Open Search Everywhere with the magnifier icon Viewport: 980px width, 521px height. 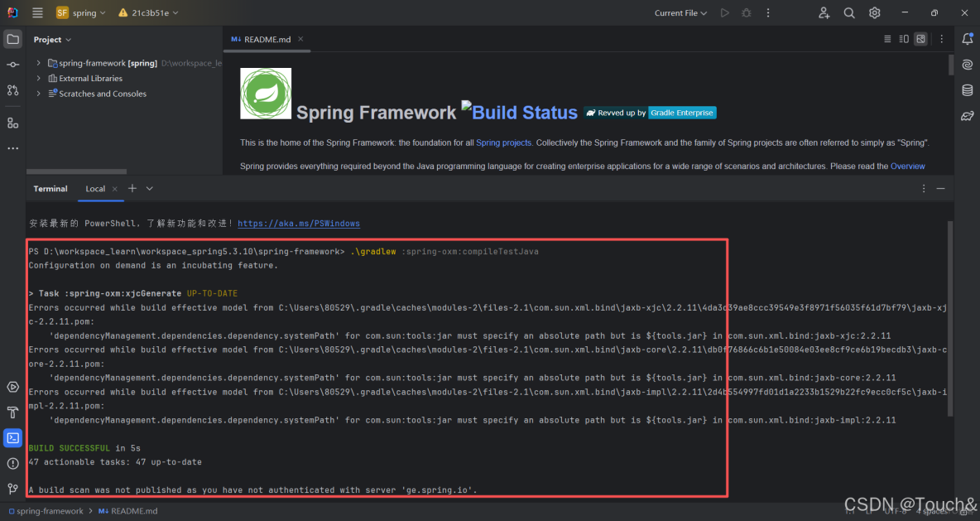click(849, 12)
